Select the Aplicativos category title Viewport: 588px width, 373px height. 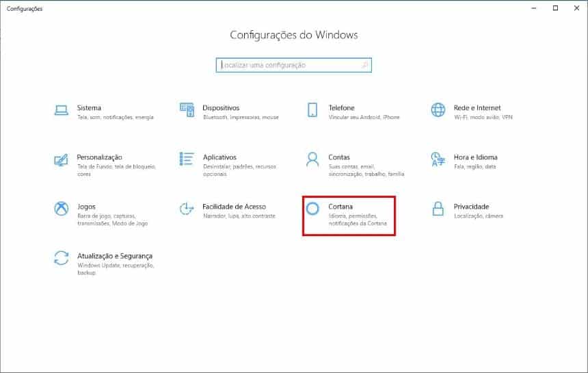(x=219, y=157)
